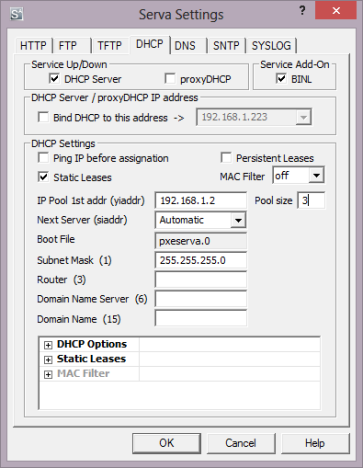
Task: Open the Next Server (siaddr) dropdown
Action: (238, 220)
